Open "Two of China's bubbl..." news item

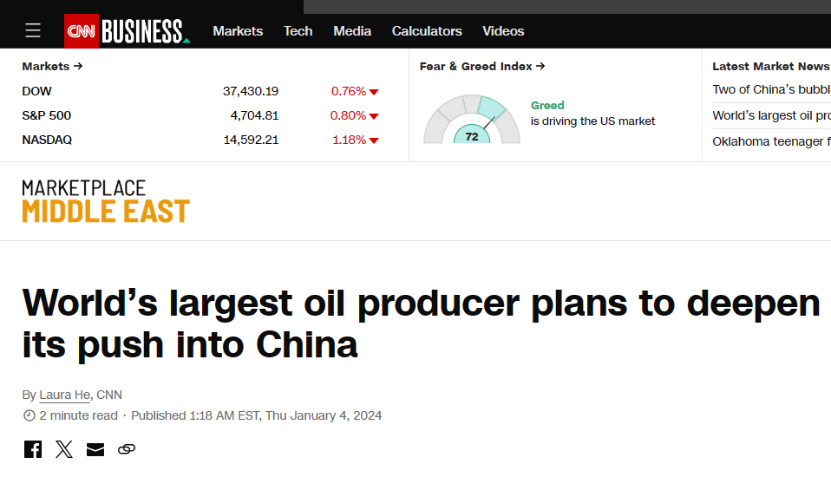pyautogui.click(x=771, y=90)
